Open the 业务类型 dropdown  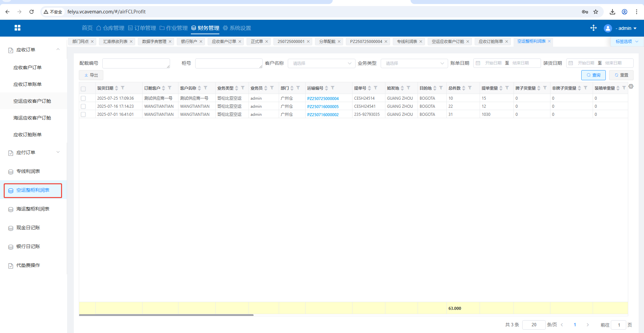click(414, 63)
